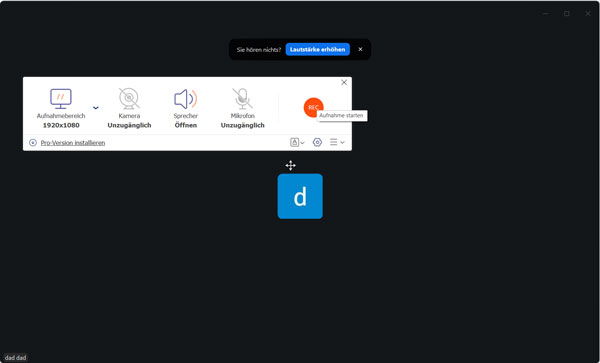
Task: Click the Öffnen label under Sprecher
Action: (x=186, y=125)
